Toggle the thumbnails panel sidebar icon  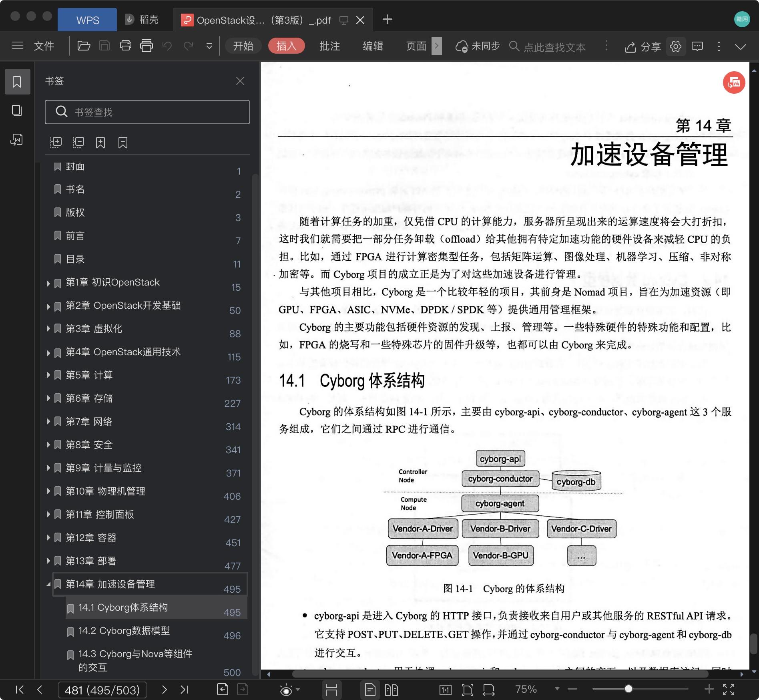(x=17, y=111)
